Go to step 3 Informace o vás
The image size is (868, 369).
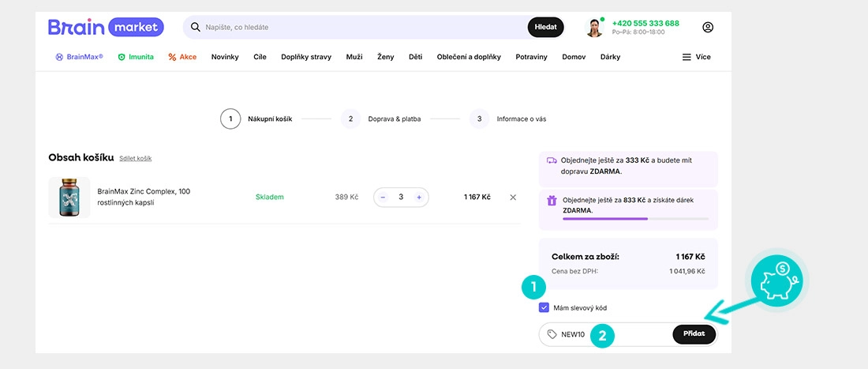[x=507, y=119]
